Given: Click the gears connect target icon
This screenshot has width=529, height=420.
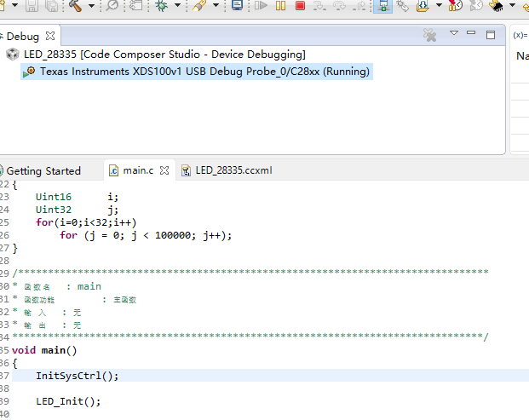Looking at the screenshot, I should pos(402,5).
